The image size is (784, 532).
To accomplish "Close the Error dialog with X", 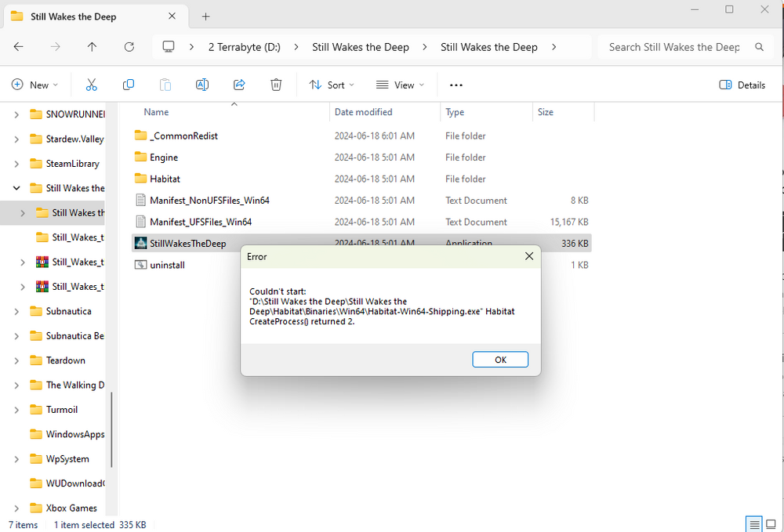I will pos(529,256).
